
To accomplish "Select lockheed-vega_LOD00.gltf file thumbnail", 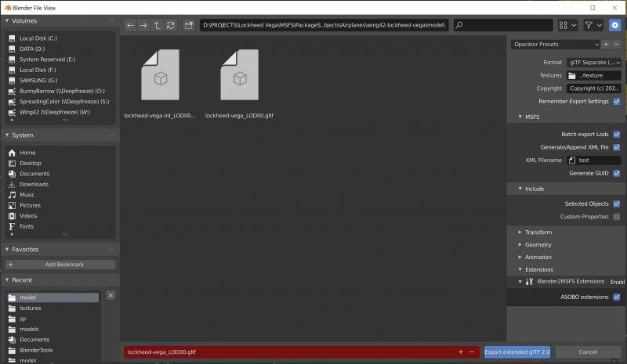I will [240, 75].
